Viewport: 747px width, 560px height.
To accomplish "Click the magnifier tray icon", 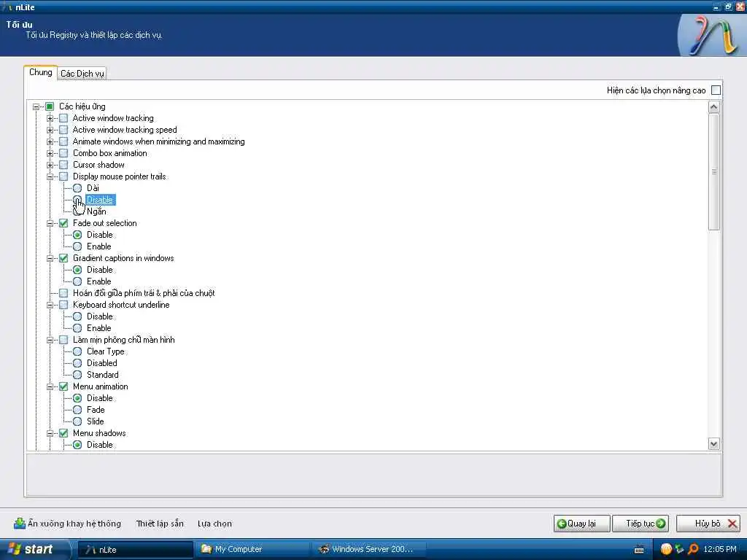I will point(693,550).
